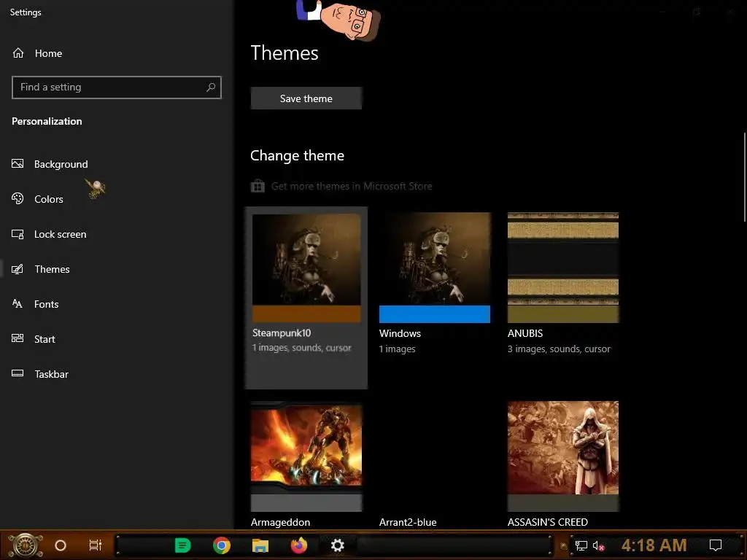Open the Colors settings page
This screenshot has width=747, height=560.
pos(49,199)
